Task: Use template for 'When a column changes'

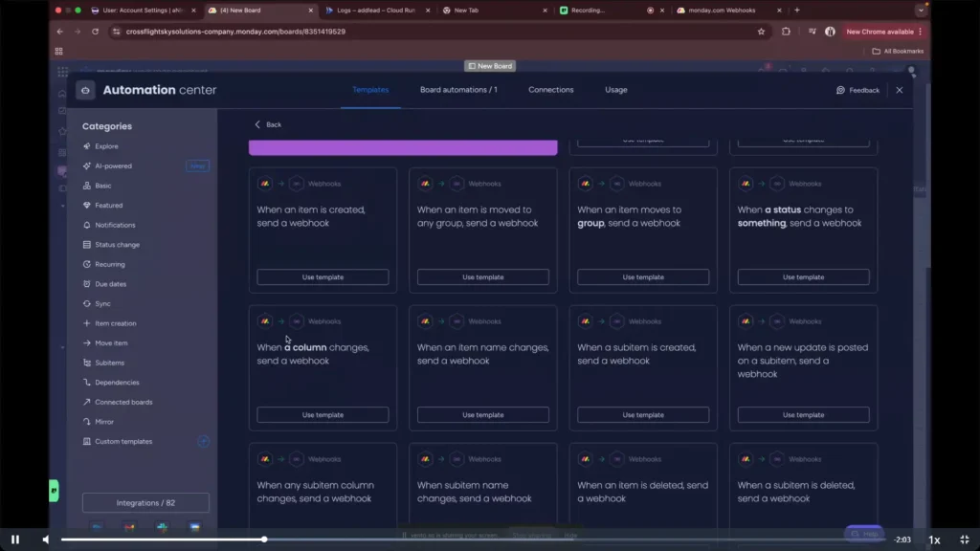Action: point(323,415)
